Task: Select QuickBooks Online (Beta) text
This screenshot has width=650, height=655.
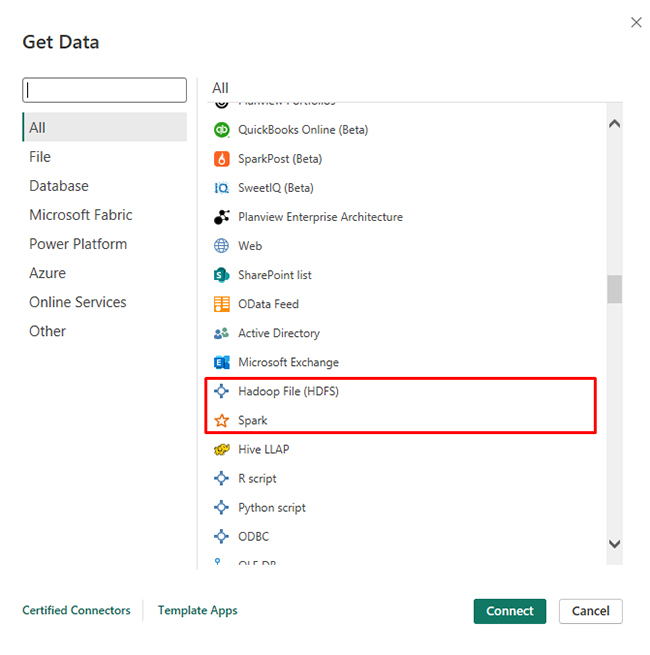Action: [303, 130]
